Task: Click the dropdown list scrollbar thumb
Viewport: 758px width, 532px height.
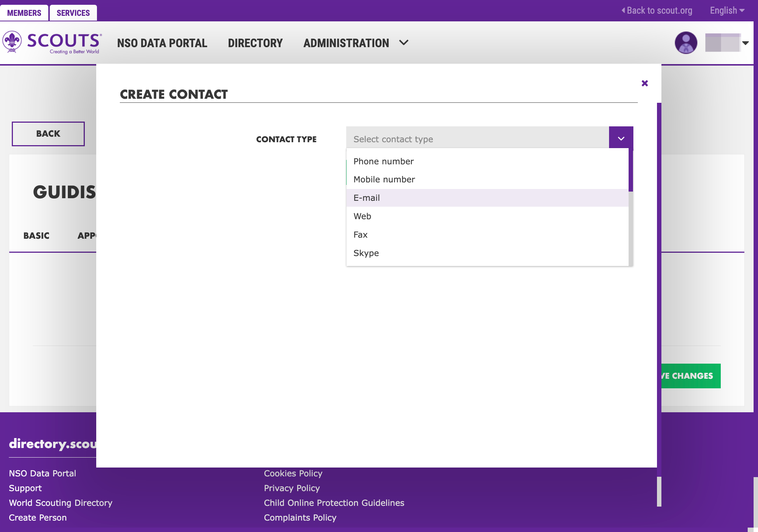Action: pos(631,170)
